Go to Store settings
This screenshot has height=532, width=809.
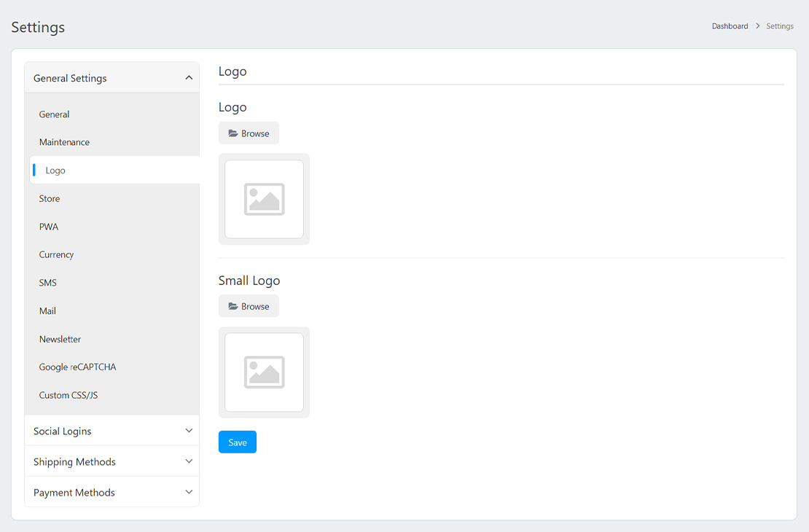tap(50, 198)
